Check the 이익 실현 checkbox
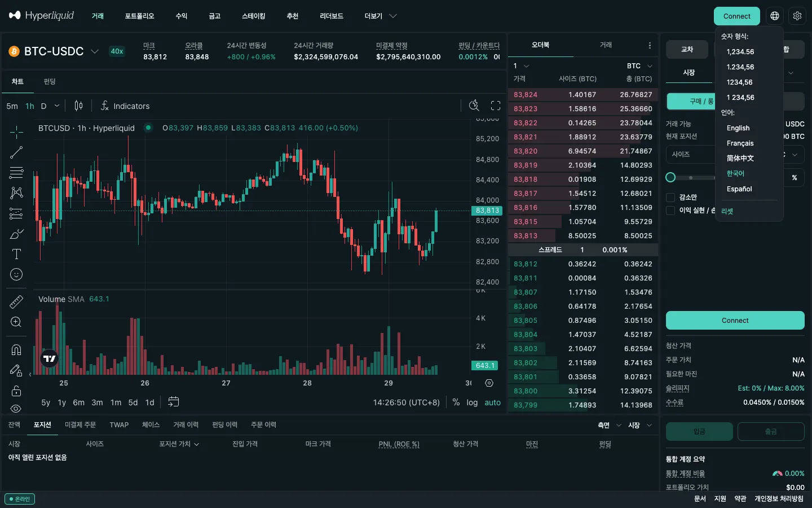 tap(670, 210)
